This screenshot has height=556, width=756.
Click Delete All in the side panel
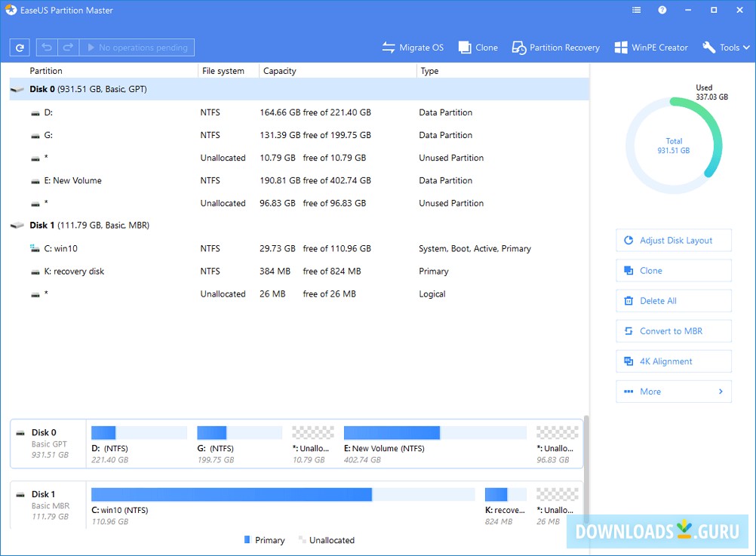pos(673,301)
